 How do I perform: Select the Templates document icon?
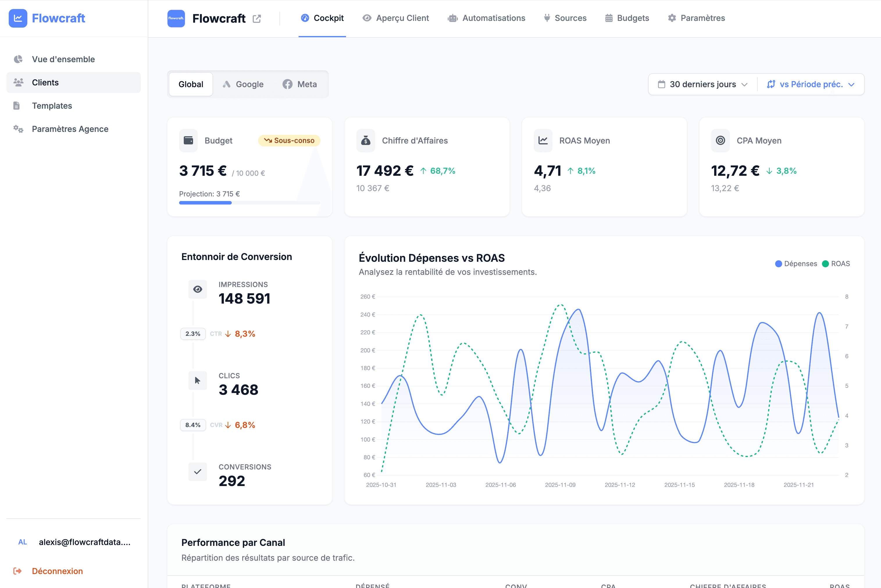pos(17,105)
